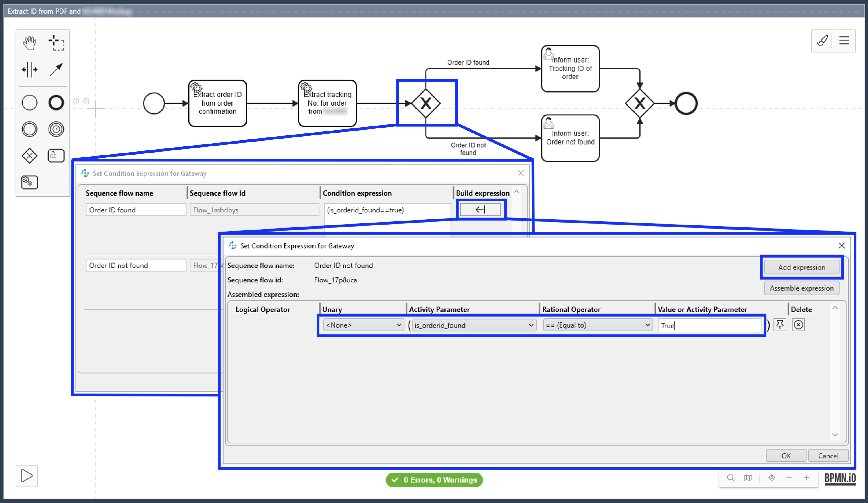Expand the is_orderid_found parameter dropdown
The height and width of the screenshot is (503, 868).
click(474, 325)
